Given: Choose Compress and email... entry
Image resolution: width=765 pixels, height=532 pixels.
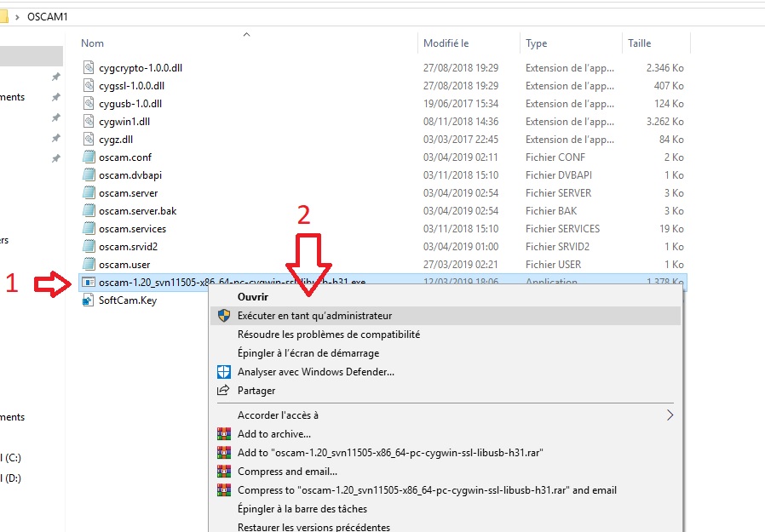Looking at the screenshot, I should point(287,471).
